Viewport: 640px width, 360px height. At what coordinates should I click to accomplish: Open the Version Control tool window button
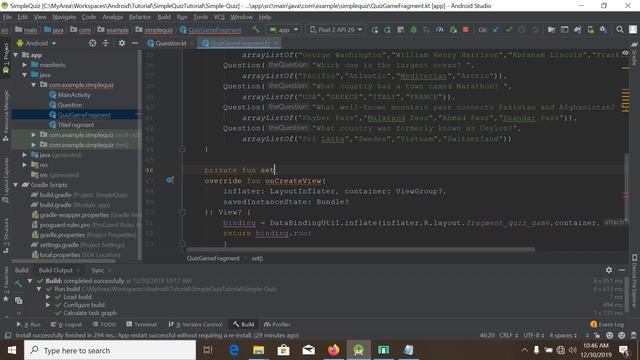point(196,324)
